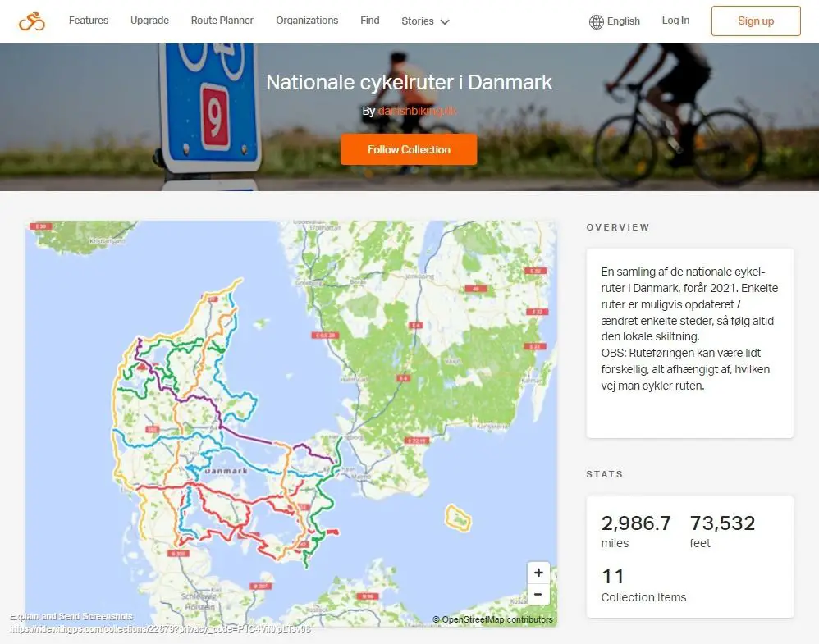819x644 pixels.
Task: Click the Nationale cykelruter i Danmark title
Action: (409, 83)
